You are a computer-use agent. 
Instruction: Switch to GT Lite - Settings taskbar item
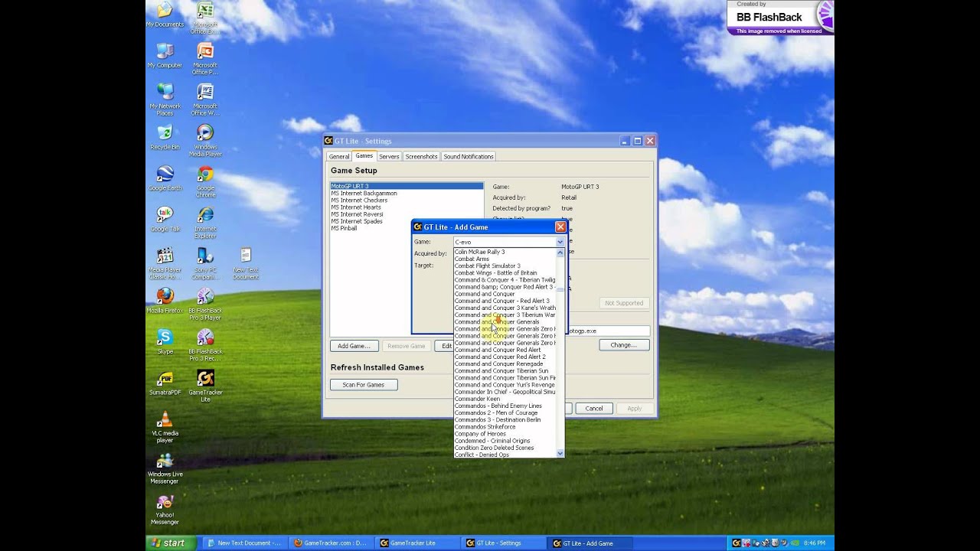click(502, 543)
